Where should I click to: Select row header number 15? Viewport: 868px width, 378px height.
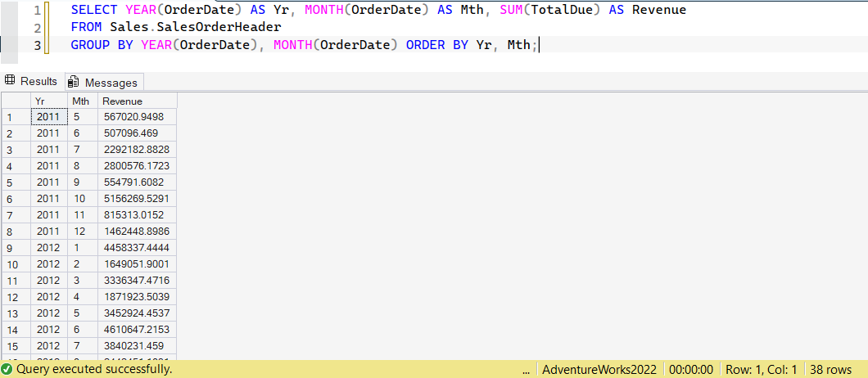coord(16,346)
